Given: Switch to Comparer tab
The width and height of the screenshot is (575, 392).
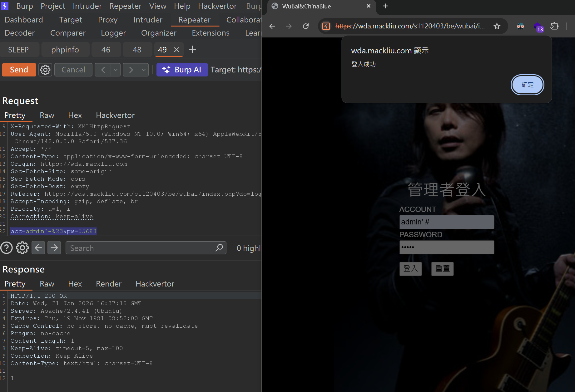Looking at the screenshot, I should pos(68,33).
